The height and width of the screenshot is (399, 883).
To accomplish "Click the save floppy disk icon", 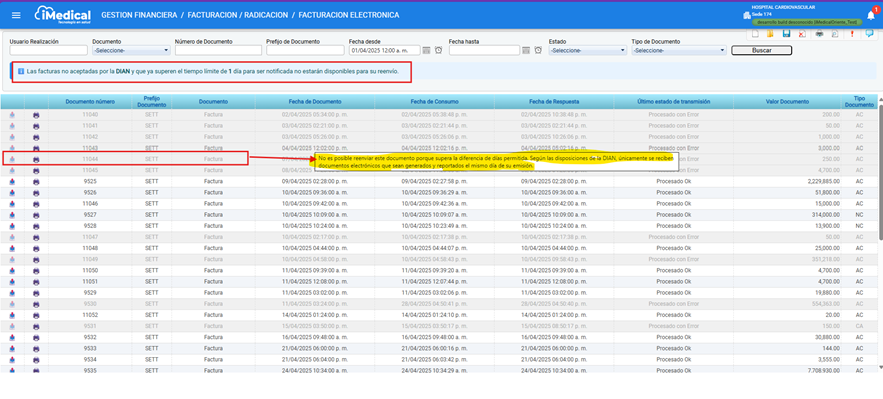I will [x=786, y=34].
